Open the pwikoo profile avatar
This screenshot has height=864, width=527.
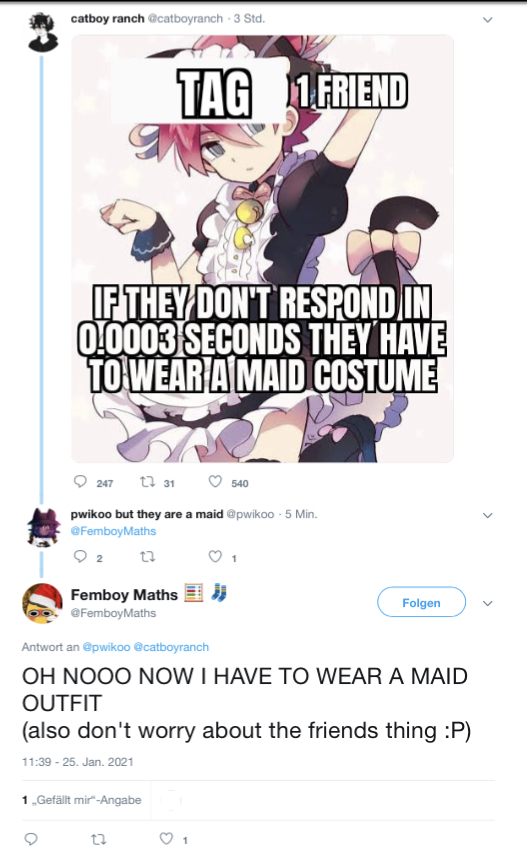43,527
